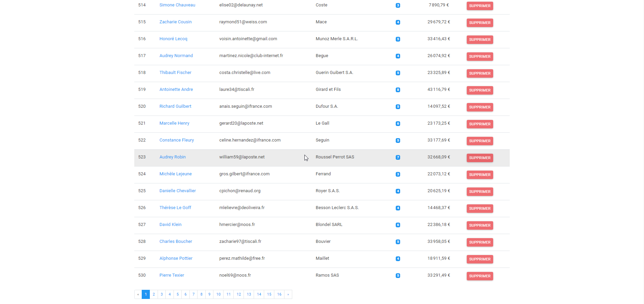Select company Munoz Merle S.A.R.L.
This screenshot has width=644, height=304.
(x=337, y=39)
